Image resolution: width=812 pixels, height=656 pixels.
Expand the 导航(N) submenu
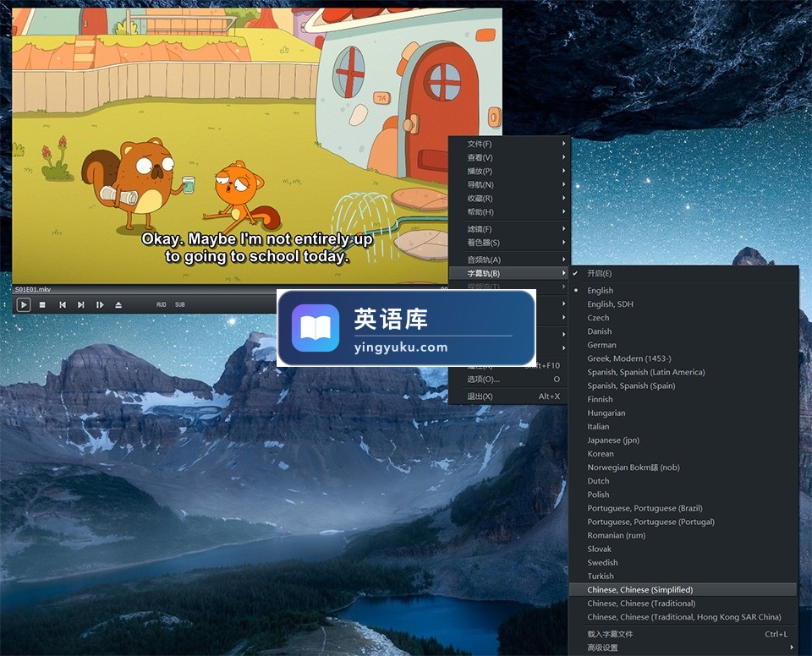point(509,185)
